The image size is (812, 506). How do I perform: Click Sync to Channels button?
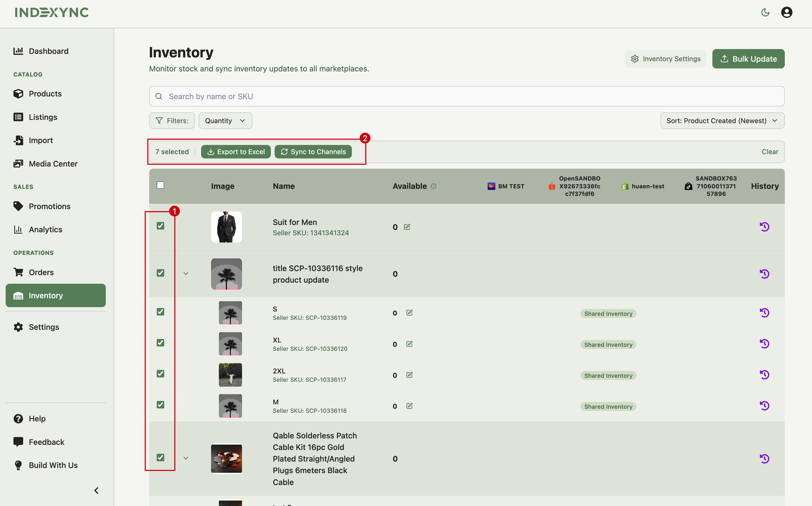[313, 152]
